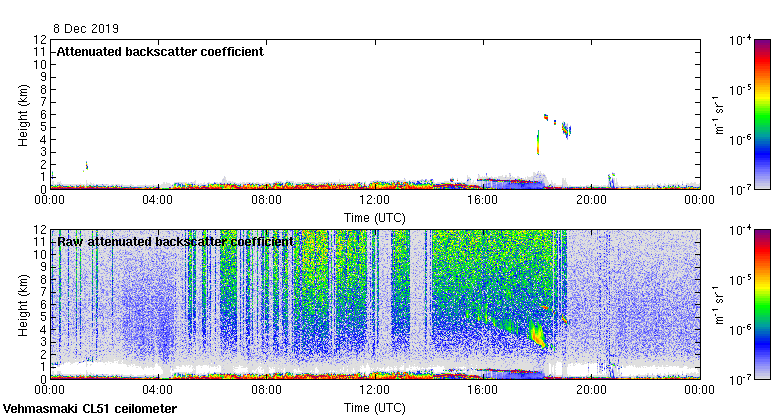Click the 'm⁻¹ sr⁻¹' units label of the upper colorbar
The width and height of the screenshot is (780, 420).
click(x=719, y=115)
